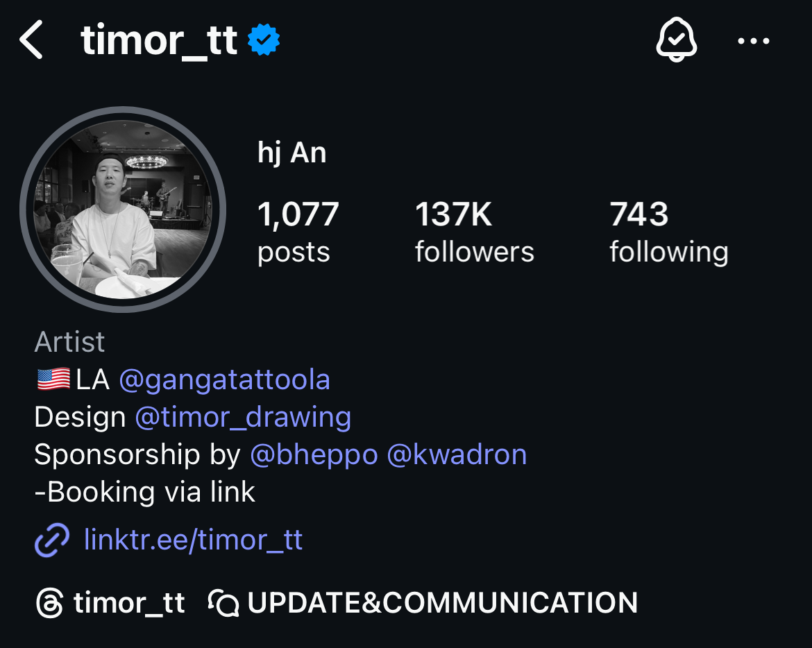Open the @gangatattoola mention
The image size is (812, 648).
pos(225,380)
